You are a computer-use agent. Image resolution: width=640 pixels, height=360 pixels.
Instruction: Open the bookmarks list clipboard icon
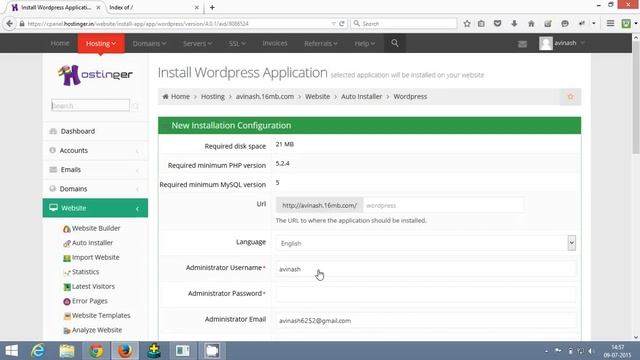[482, 24]
